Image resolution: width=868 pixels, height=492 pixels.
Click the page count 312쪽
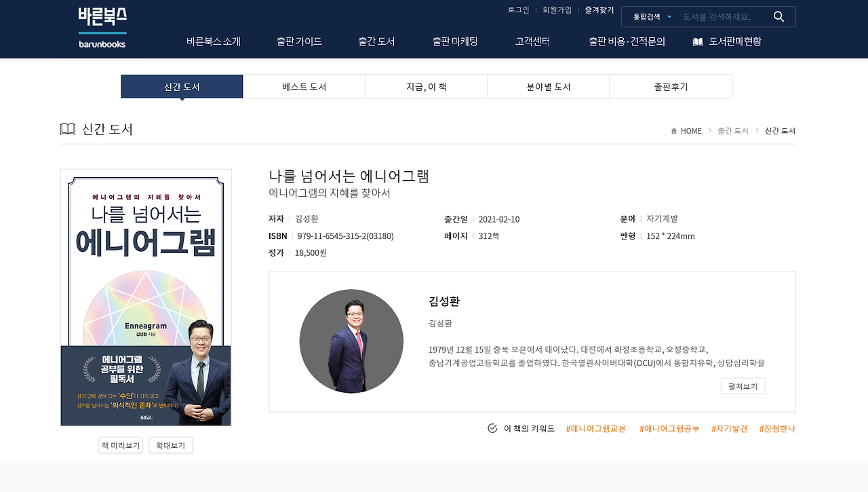[489, 236]
